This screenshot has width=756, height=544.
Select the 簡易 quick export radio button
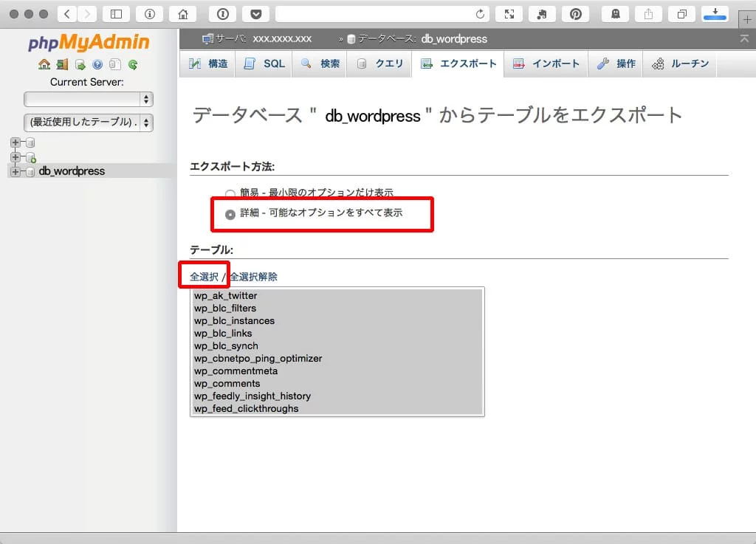[x=230, y=193]
